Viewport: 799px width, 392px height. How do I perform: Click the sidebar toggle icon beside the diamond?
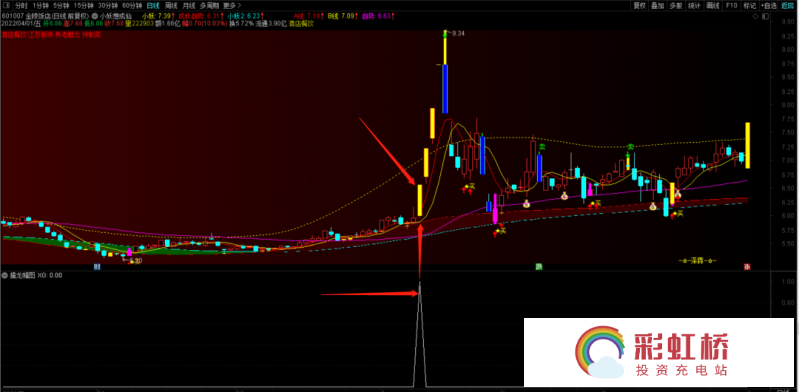(765, 16)
